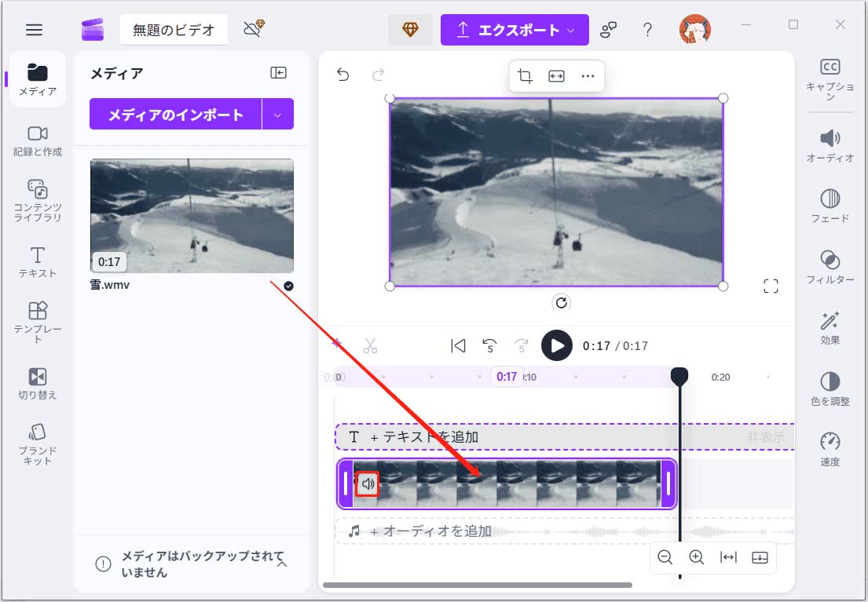868x602 pixels.
Task: Click the timeline zoom-in magnifier control
Action: [696, 557]
